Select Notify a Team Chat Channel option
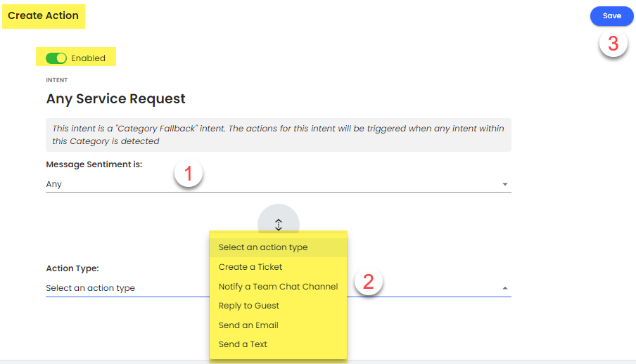 pyautogui.click(x=278, y=287)
